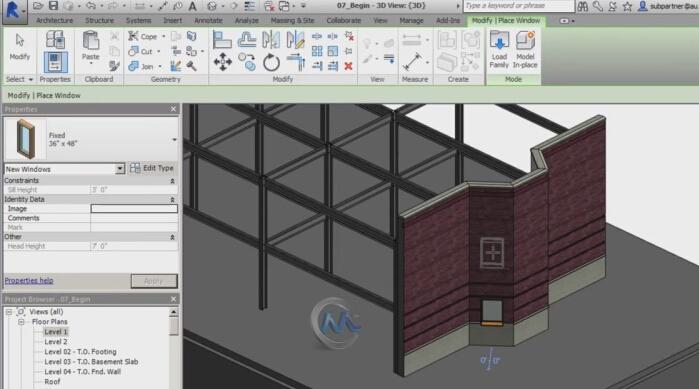Viewport: 699px width, 389px height.
Task: Switch to the Annotate tab
Action: pos(208,20)
